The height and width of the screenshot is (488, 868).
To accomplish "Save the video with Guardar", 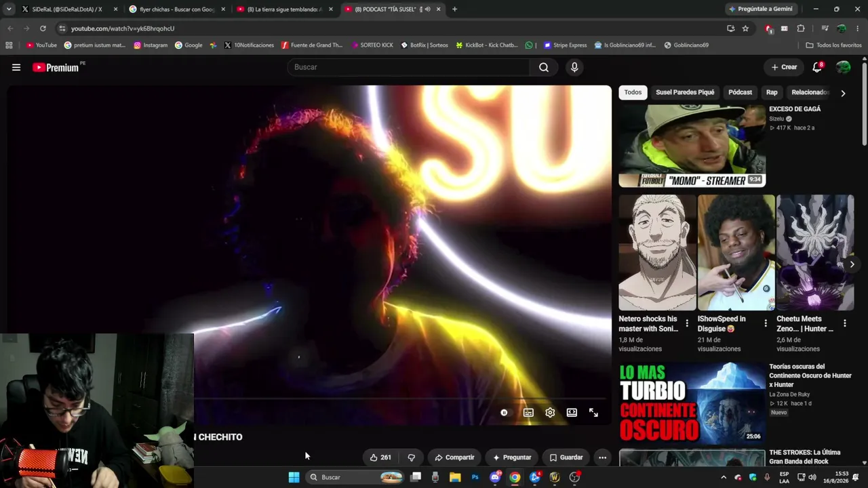I will click(x=566, y=457).
